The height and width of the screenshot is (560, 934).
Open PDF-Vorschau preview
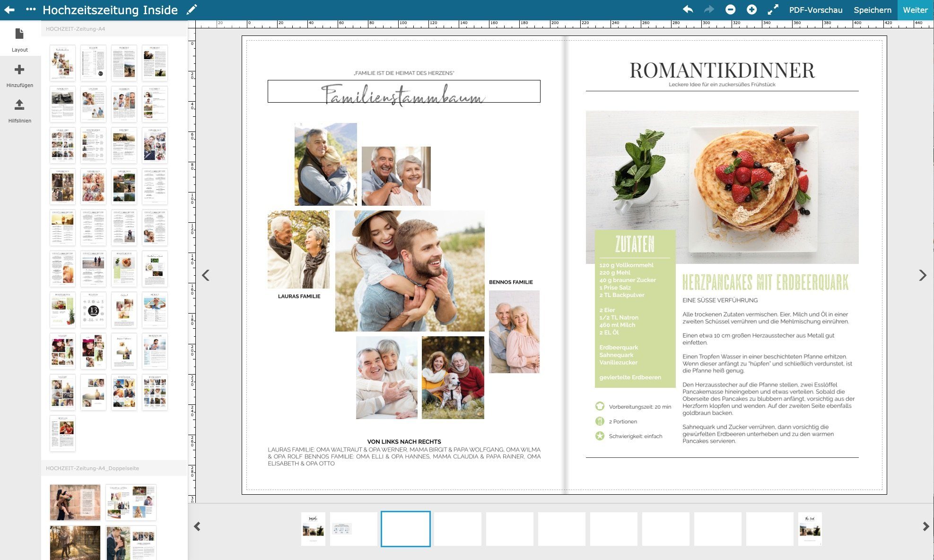pyautogui.click(x=815, y=10)
